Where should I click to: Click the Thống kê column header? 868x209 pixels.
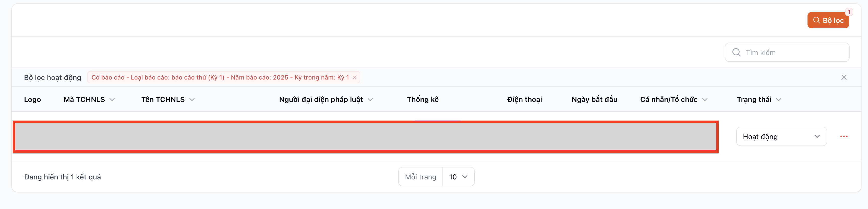423,100
